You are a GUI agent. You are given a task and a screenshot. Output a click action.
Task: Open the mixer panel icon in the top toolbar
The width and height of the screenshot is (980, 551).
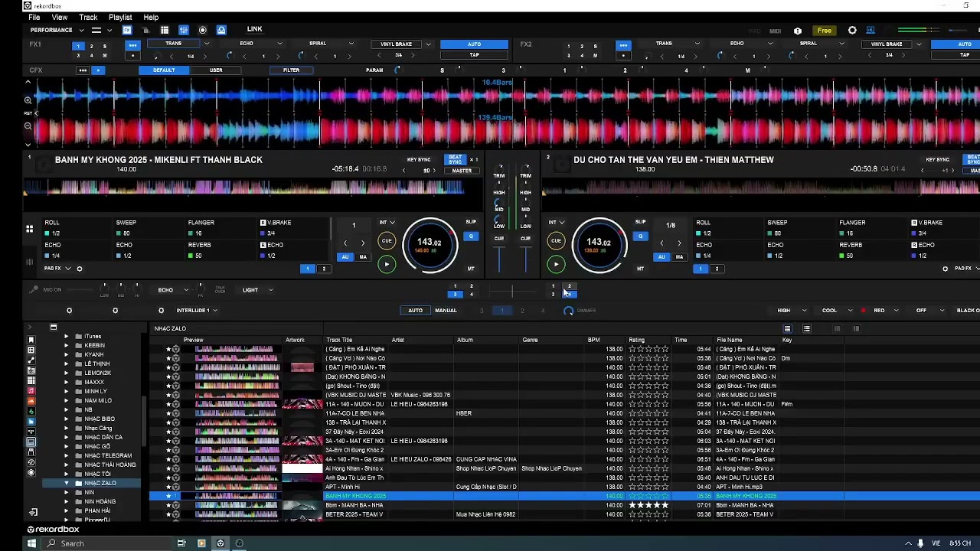coord(184,30)
